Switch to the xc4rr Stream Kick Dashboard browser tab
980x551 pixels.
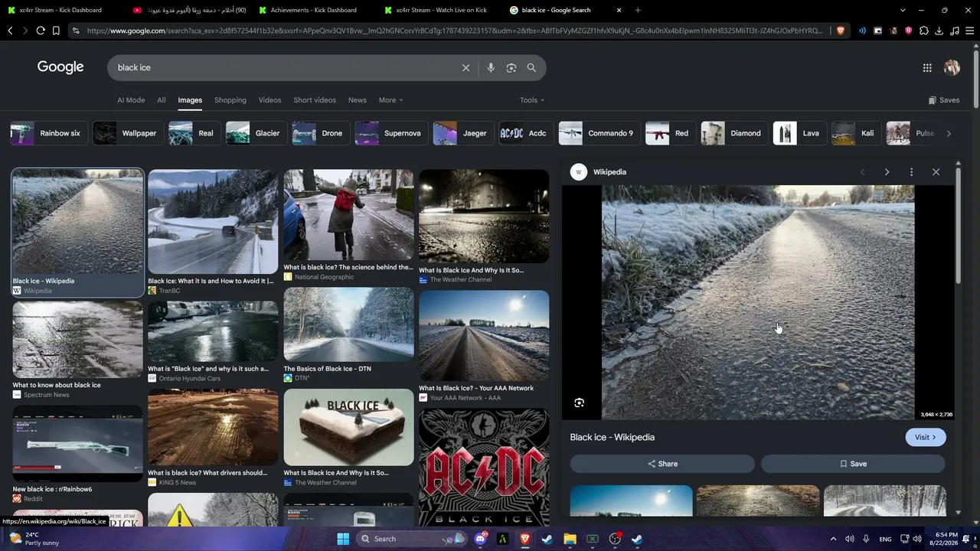(x=61, y=10)
